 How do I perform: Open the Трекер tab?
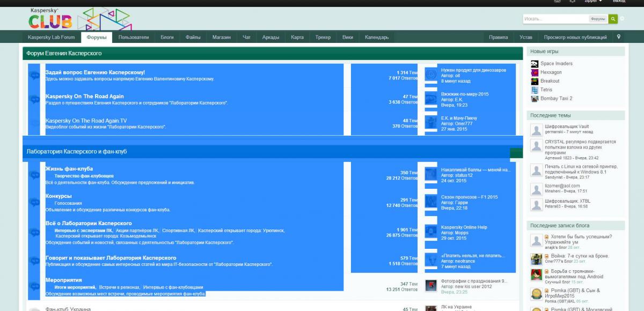point(323,38)
